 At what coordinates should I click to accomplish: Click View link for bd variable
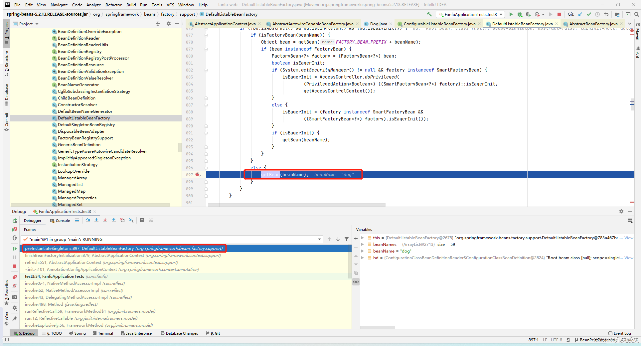(x=629, y=258)
